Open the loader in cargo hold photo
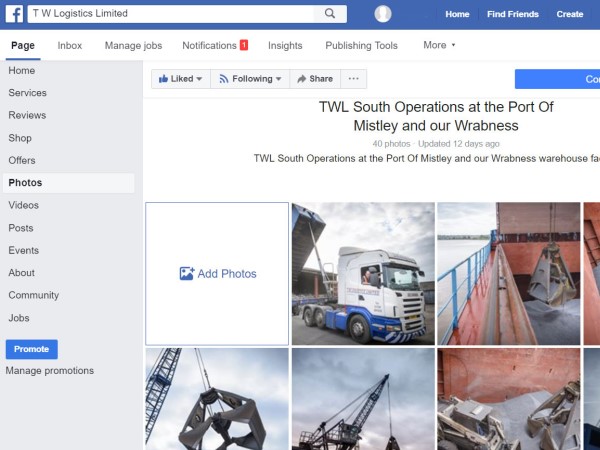 click(x=509, y=399)
